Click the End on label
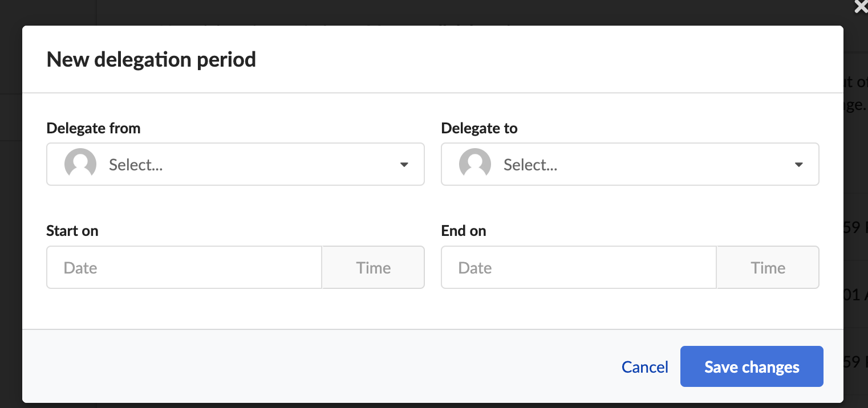 click(x=464, y=231)
